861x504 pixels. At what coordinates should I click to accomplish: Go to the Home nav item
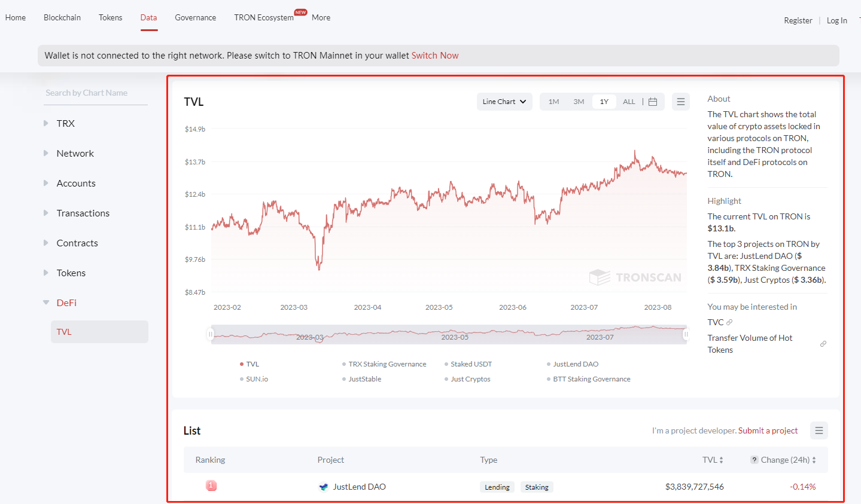pyautogui.click(x=16, y=17)
